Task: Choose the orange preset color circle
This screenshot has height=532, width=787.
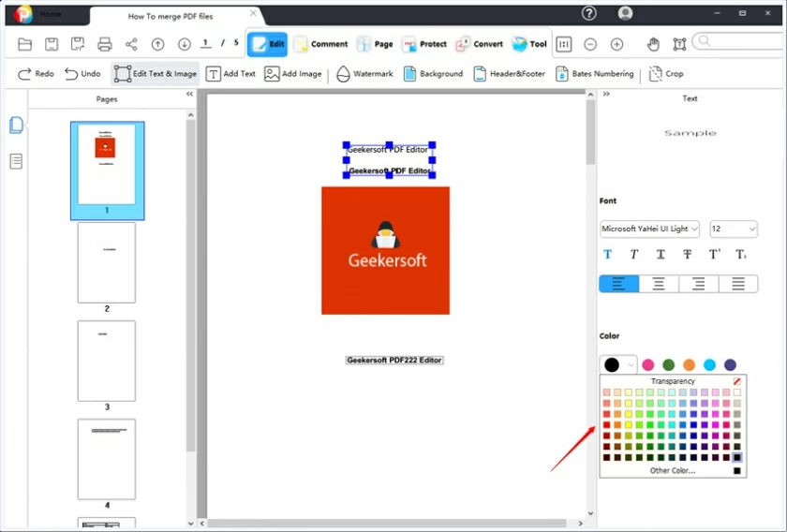Action: [x=690, y=365]
